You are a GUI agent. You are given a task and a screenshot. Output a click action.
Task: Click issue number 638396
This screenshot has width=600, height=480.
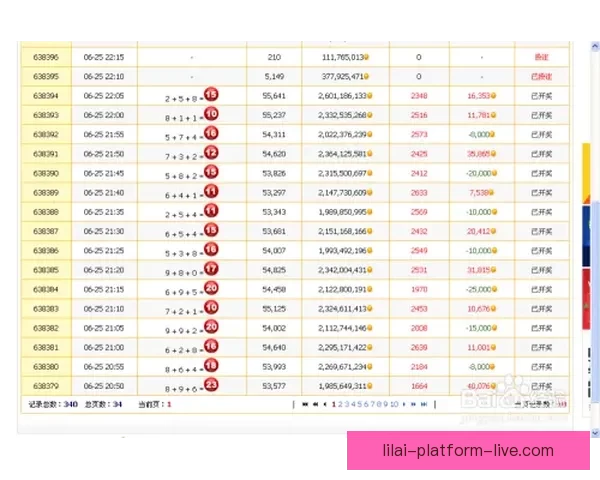click(x=46, y=57)
